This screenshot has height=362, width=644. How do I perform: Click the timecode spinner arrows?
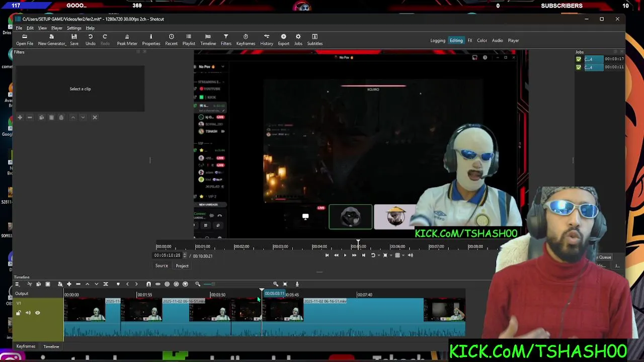185,255
